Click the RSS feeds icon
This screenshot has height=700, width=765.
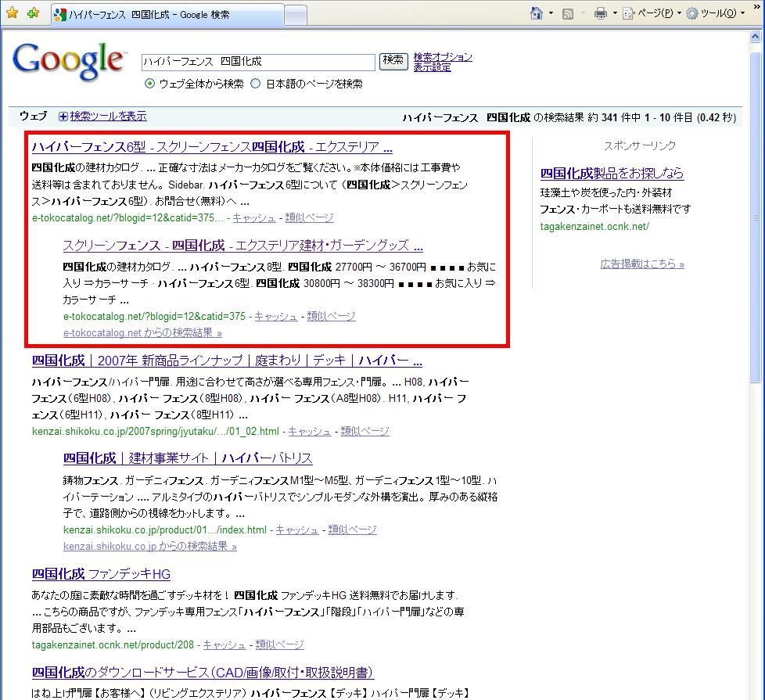[569, 13]
